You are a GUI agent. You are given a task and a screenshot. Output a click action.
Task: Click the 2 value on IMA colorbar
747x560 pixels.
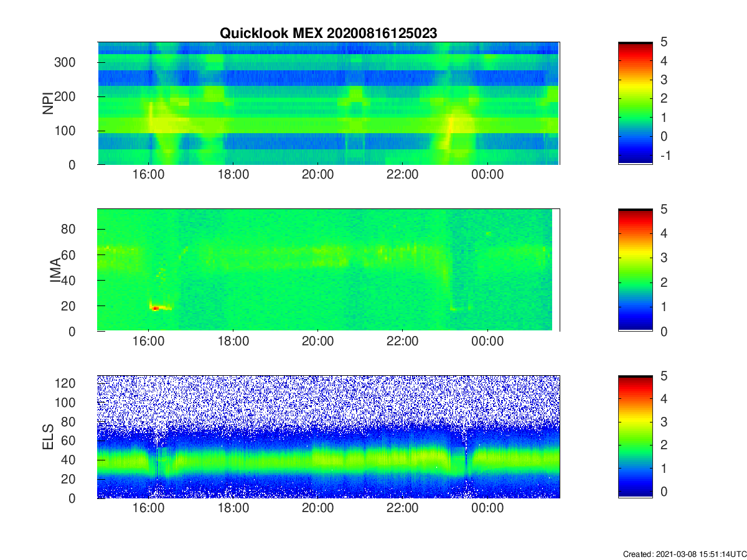[664, 282]
